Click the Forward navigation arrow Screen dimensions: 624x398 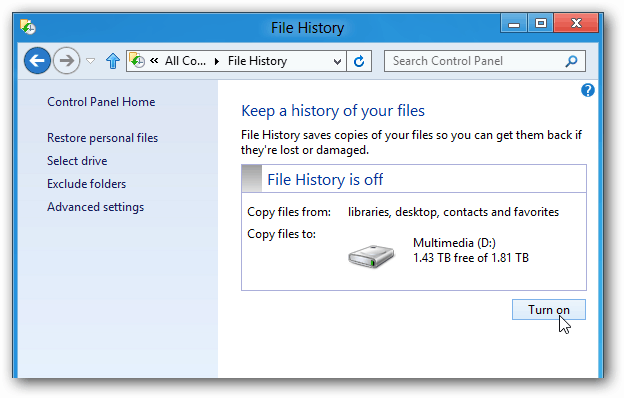point(66,60)
